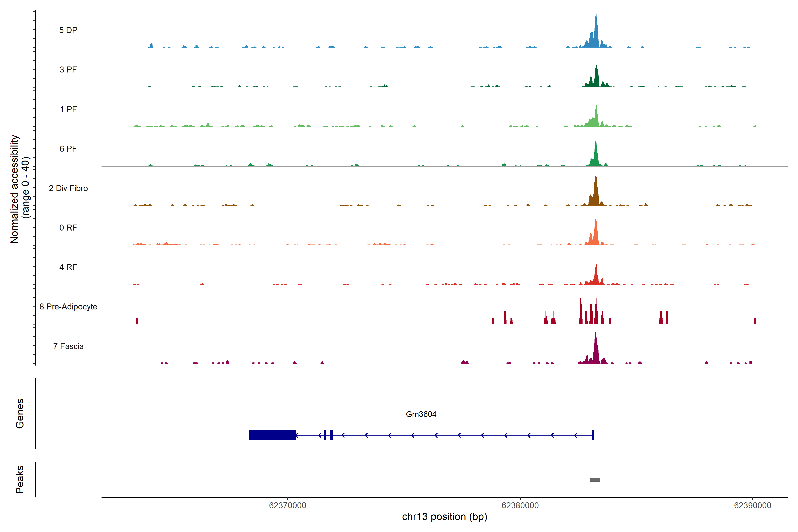Screen dimensions: 798x532
Task: Click the large blue Gm3604 exon block
Action: click(272, 435)
